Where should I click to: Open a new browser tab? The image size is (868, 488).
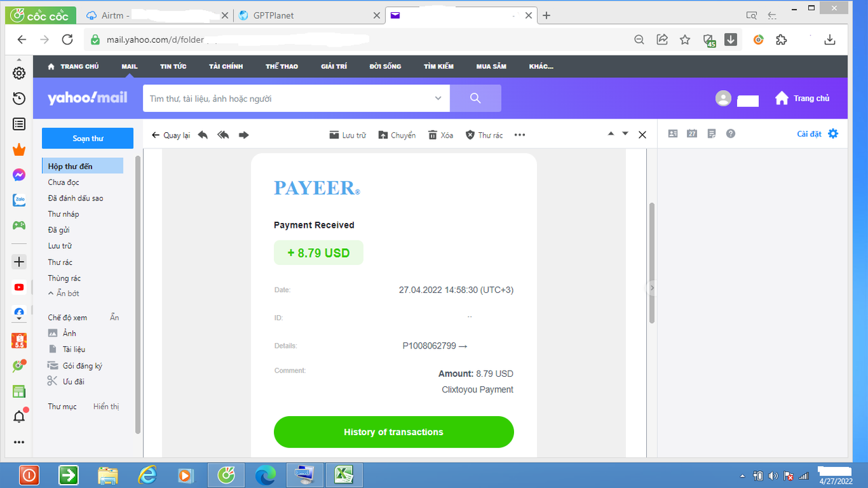547,16
